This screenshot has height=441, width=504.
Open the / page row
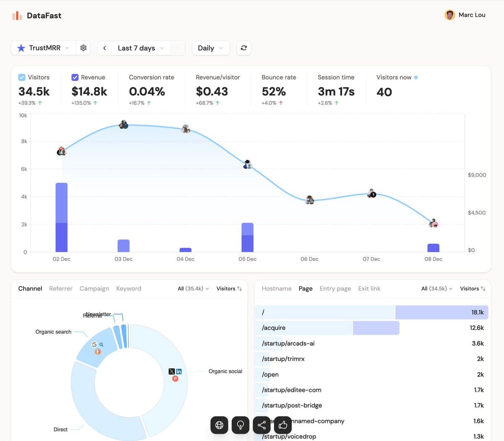coord(371,312)
